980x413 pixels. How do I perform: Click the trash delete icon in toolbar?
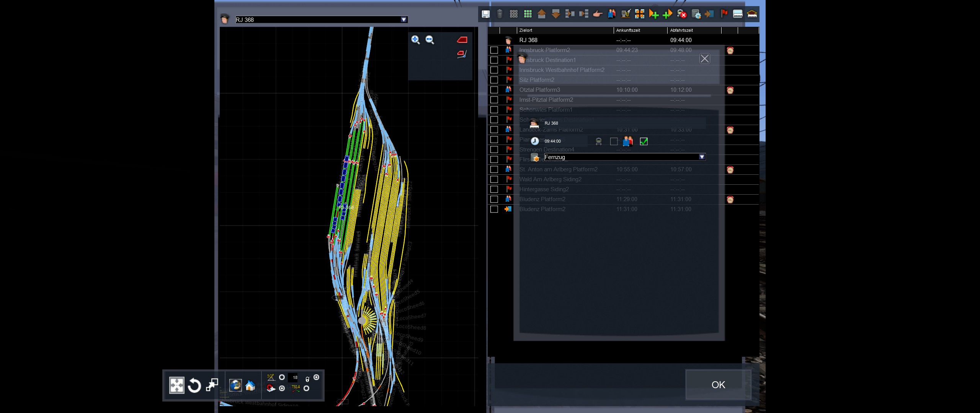point(500,14)
